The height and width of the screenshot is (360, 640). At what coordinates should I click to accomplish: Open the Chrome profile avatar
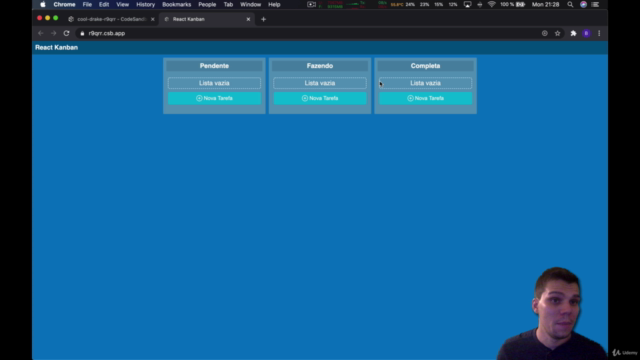click(x=587, y=33)
